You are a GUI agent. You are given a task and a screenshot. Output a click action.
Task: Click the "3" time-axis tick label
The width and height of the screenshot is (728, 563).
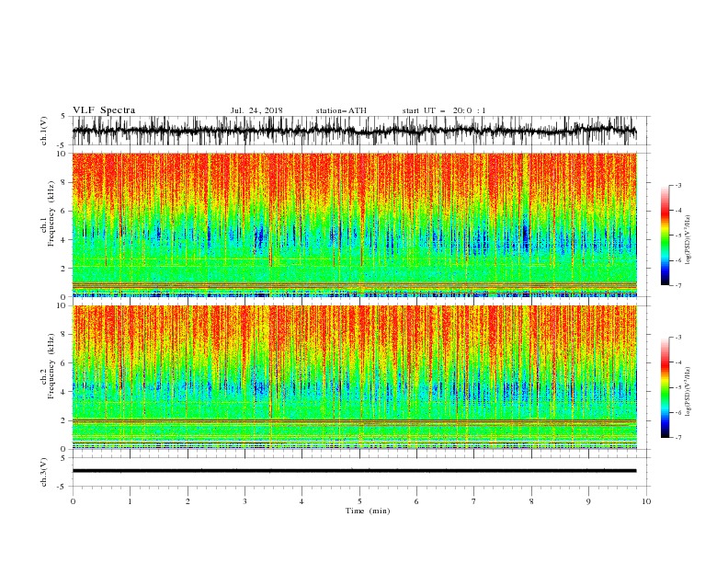tap(245, 501)
